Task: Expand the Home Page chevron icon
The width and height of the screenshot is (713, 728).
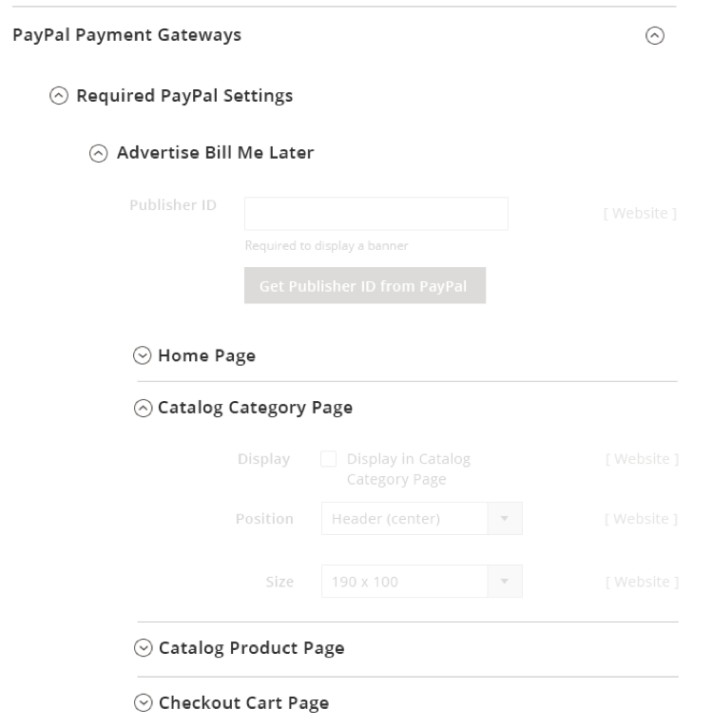Action: (143, 356)
